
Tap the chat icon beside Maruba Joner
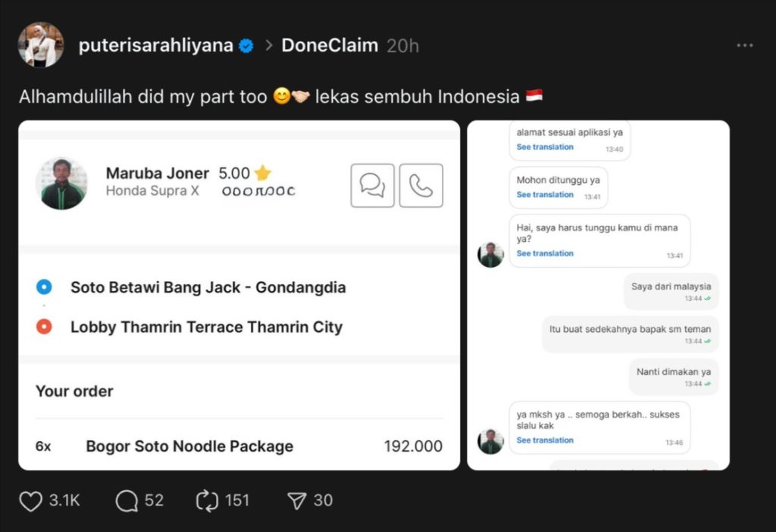point(372,185)
